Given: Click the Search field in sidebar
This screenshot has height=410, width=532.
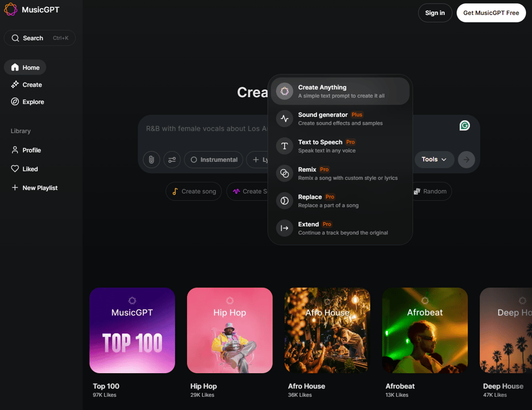Looking at the screenshot, I should click(x=40, y=38).
